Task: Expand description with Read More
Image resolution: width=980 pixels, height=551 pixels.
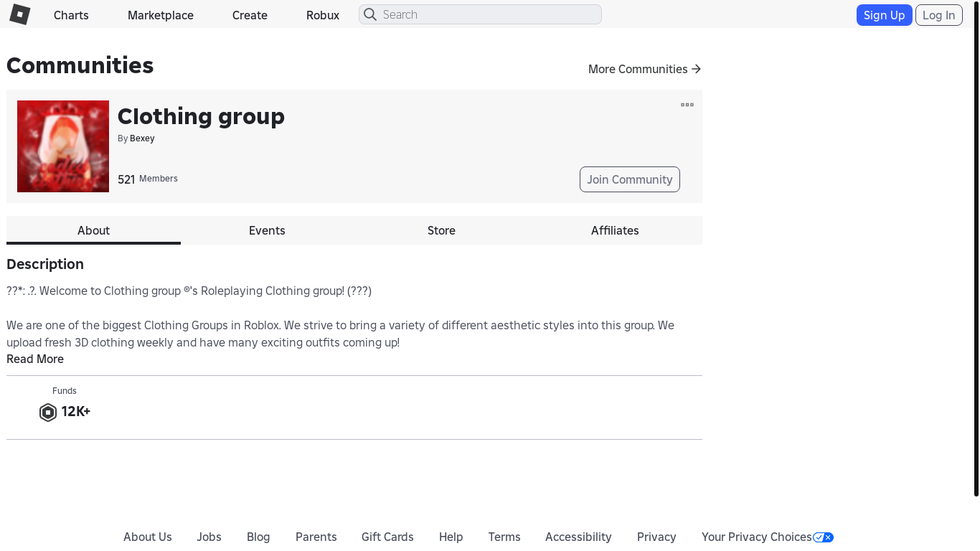Action: 35,359
